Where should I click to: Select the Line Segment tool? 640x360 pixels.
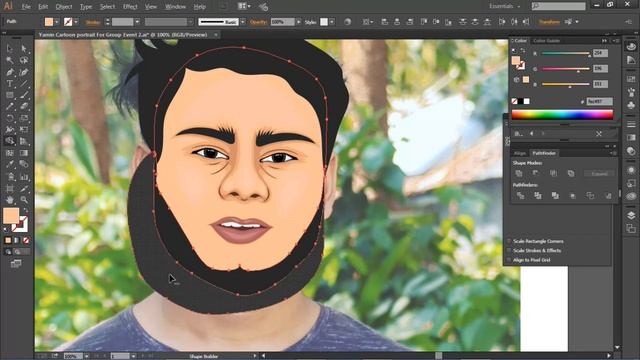24,84
